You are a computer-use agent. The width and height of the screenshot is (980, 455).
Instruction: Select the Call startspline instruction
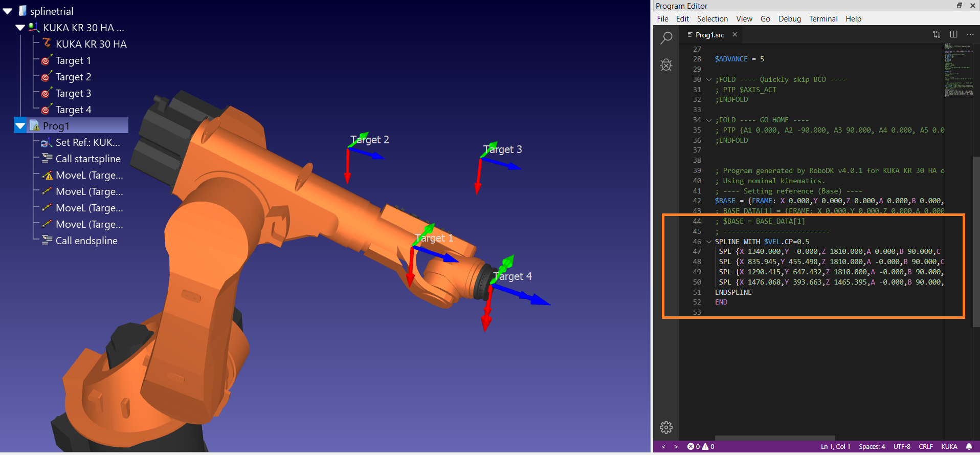click(88, 159)
